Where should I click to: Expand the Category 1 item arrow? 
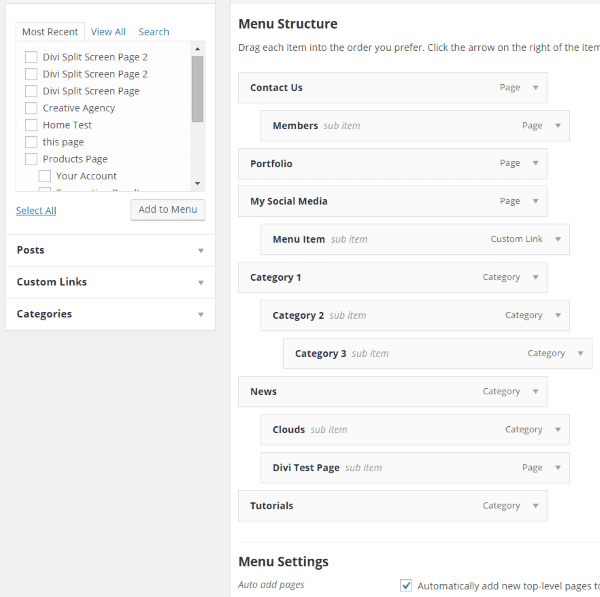click(536, 277)
